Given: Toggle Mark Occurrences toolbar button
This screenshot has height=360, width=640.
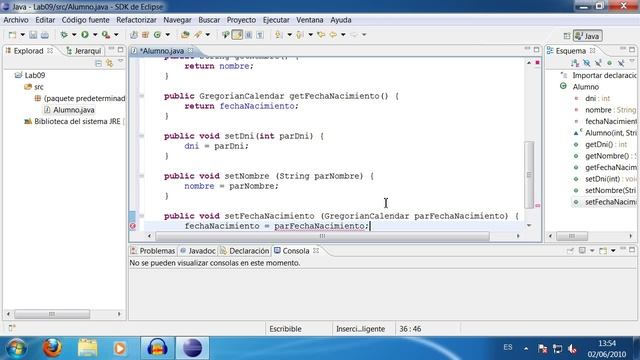Looking at the screenshot, I should (237, 35).
